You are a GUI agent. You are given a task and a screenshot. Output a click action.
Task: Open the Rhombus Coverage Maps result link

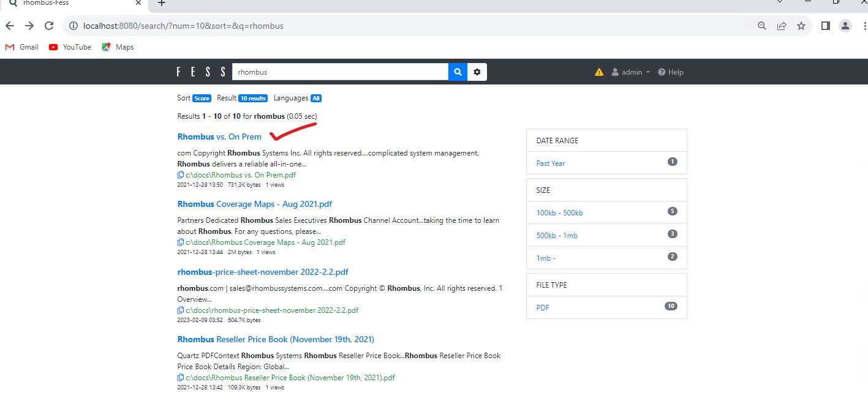(x=254, y=204)
